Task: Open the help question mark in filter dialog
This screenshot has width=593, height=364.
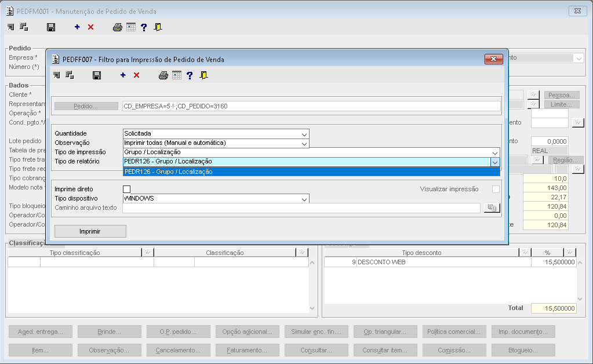Action: tap(190, 75)
